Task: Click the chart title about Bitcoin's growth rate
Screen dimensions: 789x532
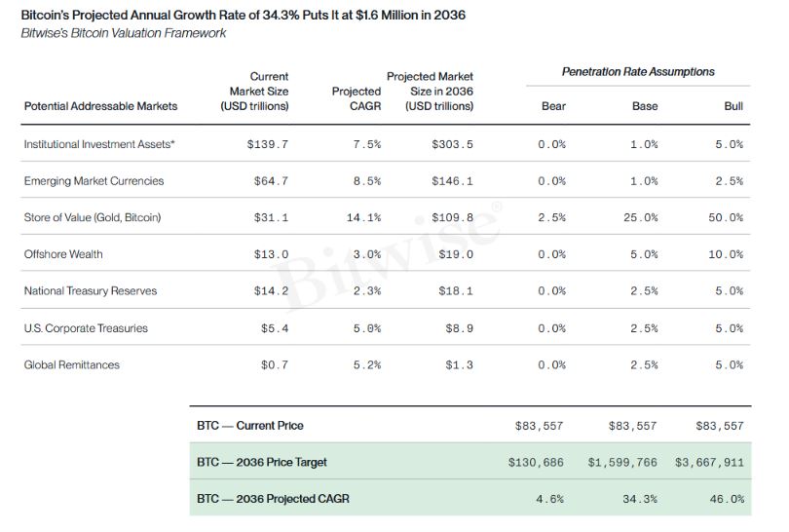Action: click(244, 15)
